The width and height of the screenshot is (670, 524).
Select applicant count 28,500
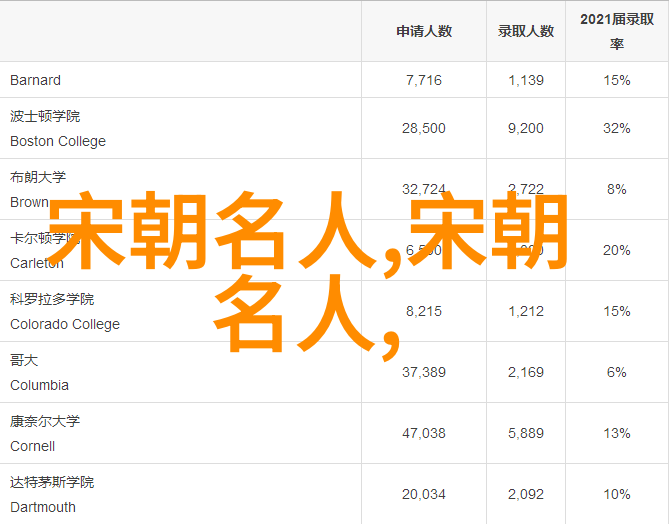(424, 128)
